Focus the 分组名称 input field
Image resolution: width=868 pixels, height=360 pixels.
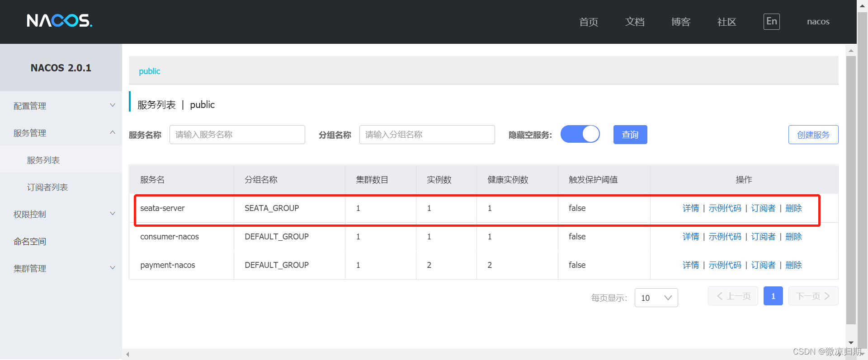pos(427,135)
